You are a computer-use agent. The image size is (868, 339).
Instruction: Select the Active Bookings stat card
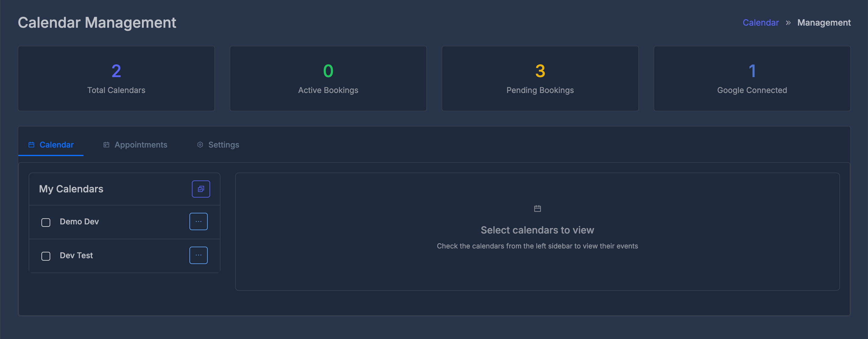tap(328, 79)
